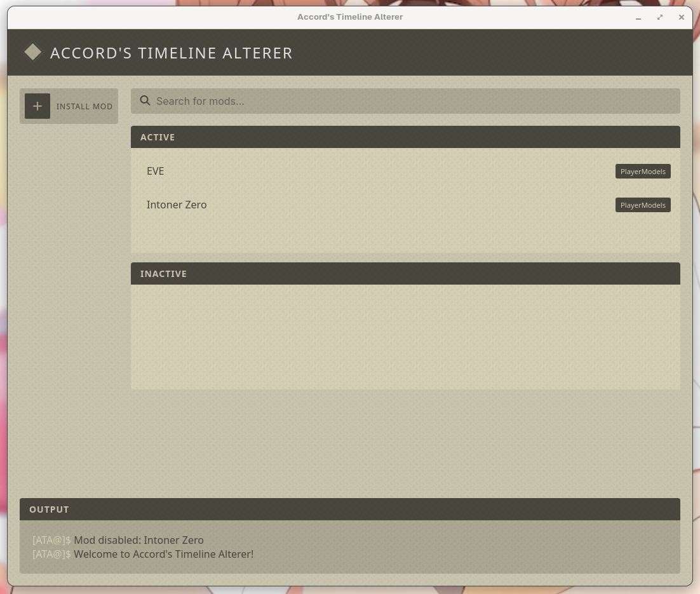The width and height of the screenshot is (700, 594).
Task: Click the window title bar text
Action: (x=350, y=17)
